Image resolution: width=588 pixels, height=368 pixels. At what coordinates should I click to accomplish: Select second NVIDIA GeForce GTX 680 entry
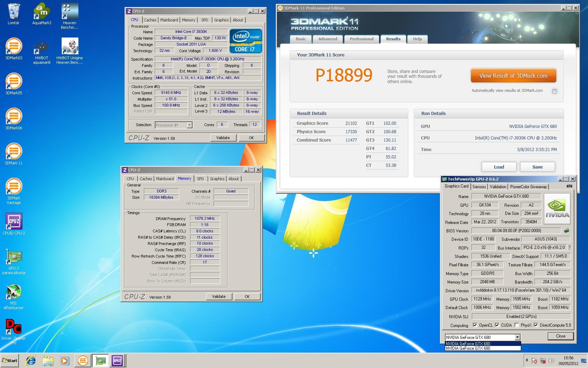[x=483, y=348]
